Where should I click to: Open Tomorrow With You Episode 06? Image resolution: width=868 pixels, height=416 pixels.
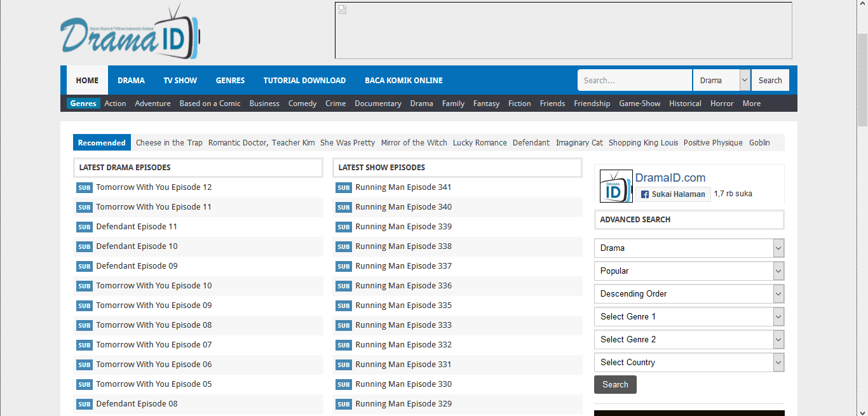(x=154, y=365)
